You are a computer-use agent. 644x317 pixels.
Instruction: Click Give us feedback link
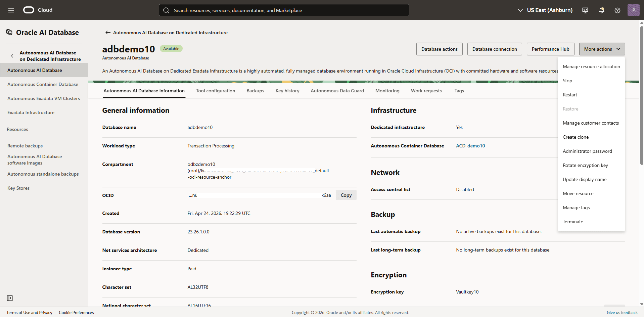click(x=622, y=313)
